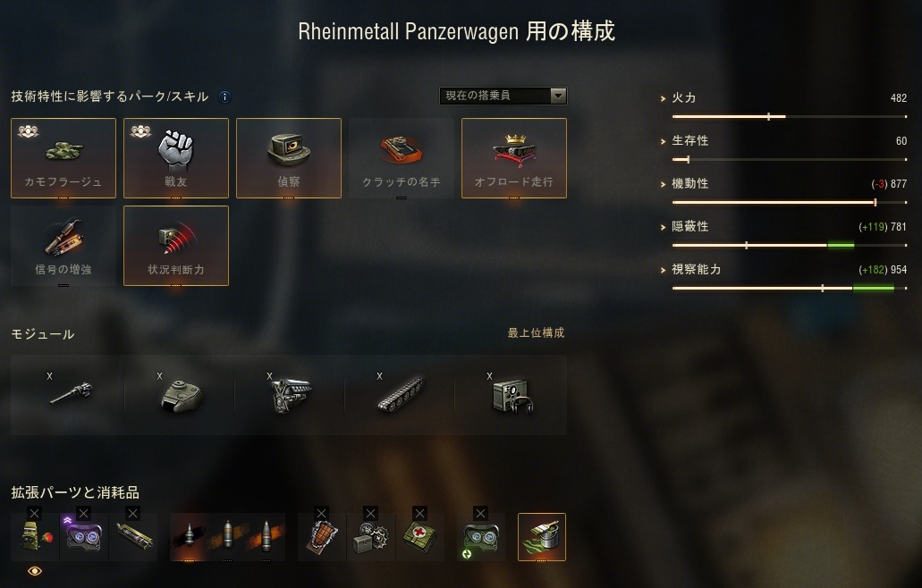The image size is (922, 588).
Task: Select the turret module icon
Action: 180,394
